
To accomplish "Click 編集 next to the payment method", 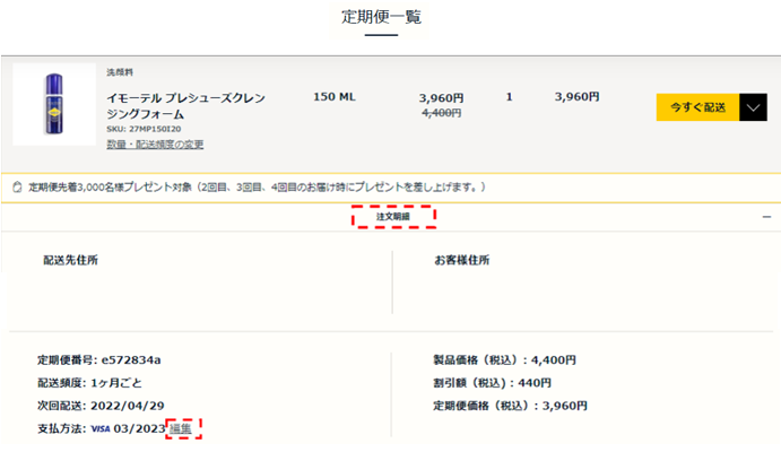I will click(180, 429).
